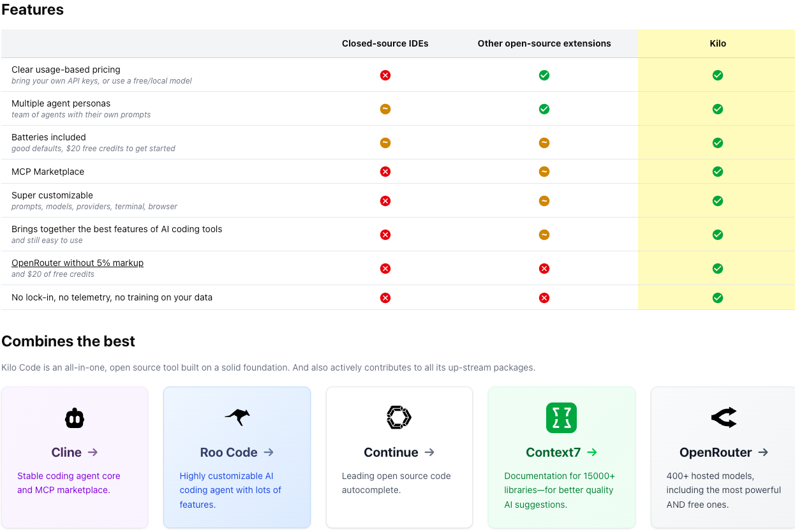Open the OpenRouter card link heading
This screenshot has width=795, height=532.
tap(724, 452)
